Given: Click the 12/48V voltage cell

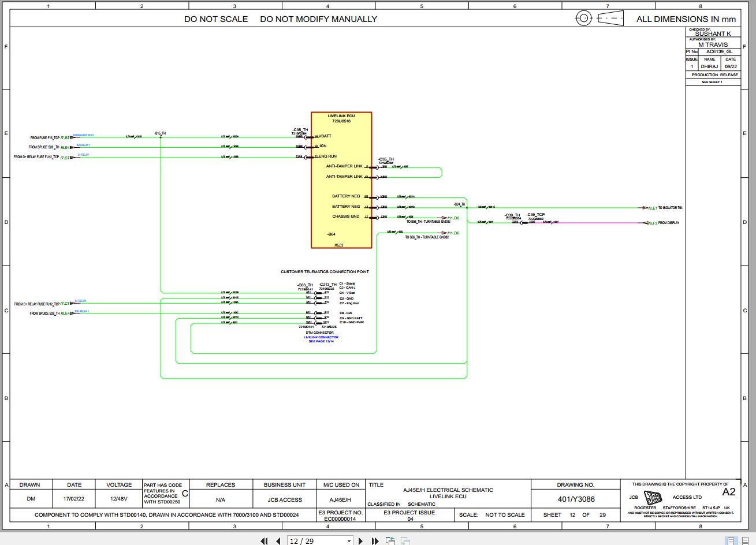Looking at the screenshot, I should (119, 499).
